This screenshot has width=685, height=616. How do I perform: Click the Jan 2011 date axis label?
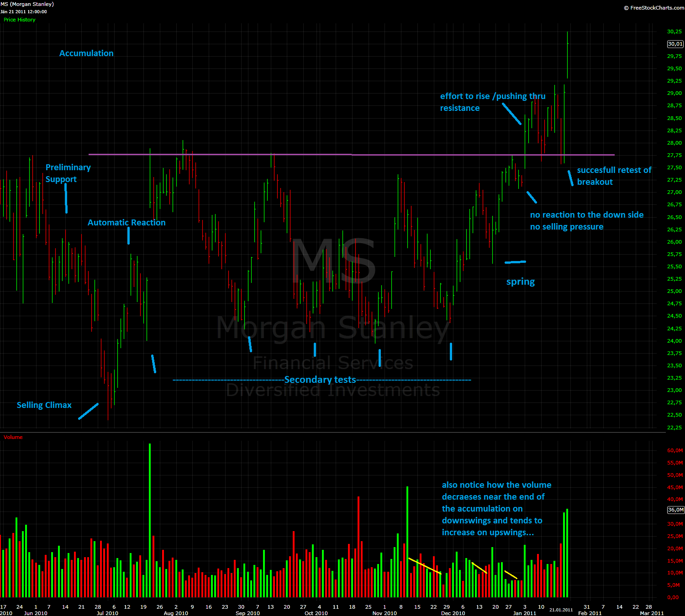(x=525, y=613)
